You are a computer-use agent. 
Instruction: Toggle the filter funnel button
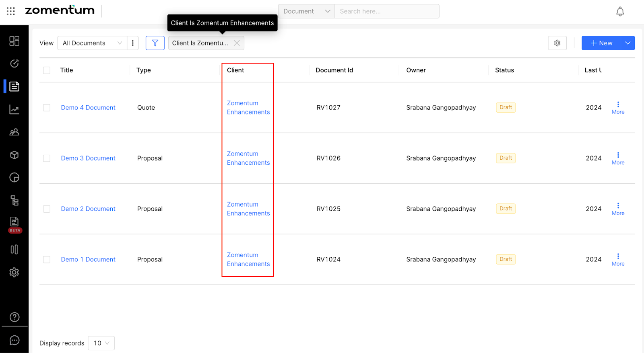(x=155, y=43)
